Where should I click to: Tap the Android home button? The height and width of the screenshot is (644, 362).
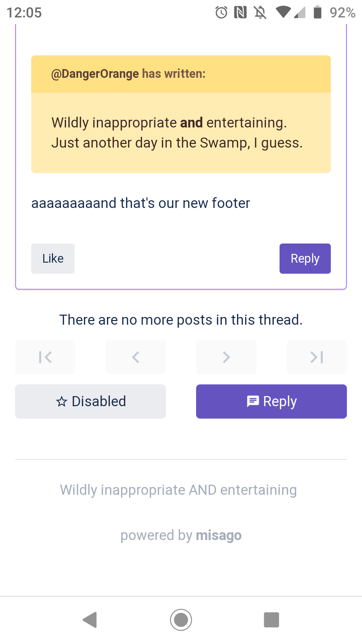pos(181,620)
